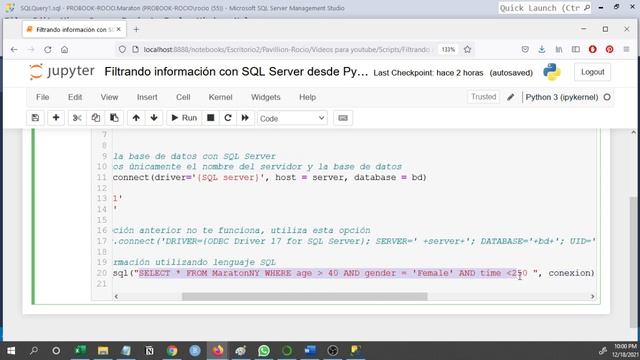Click the 133% zoom level indicator
640x360 pixels.
[x=448, y=49]
